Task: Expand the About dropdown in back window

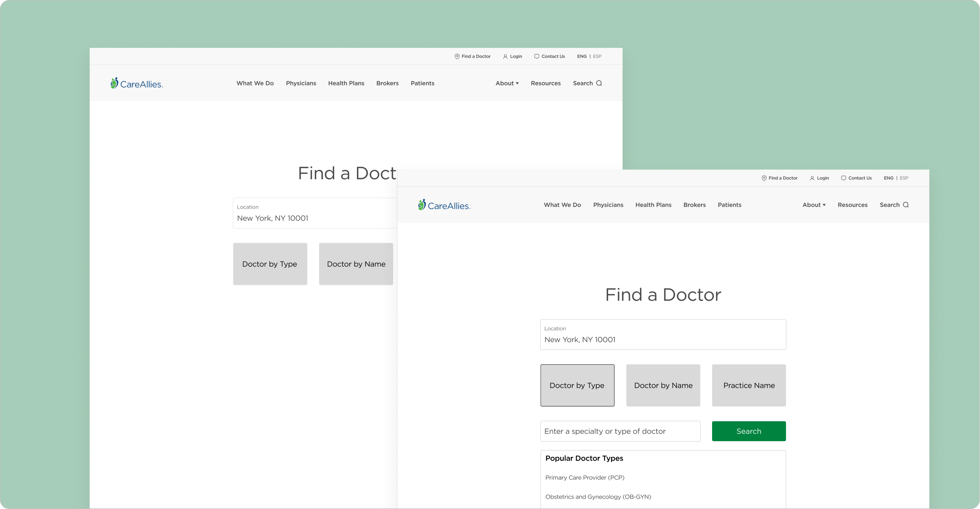Action: tap(507, 83)
